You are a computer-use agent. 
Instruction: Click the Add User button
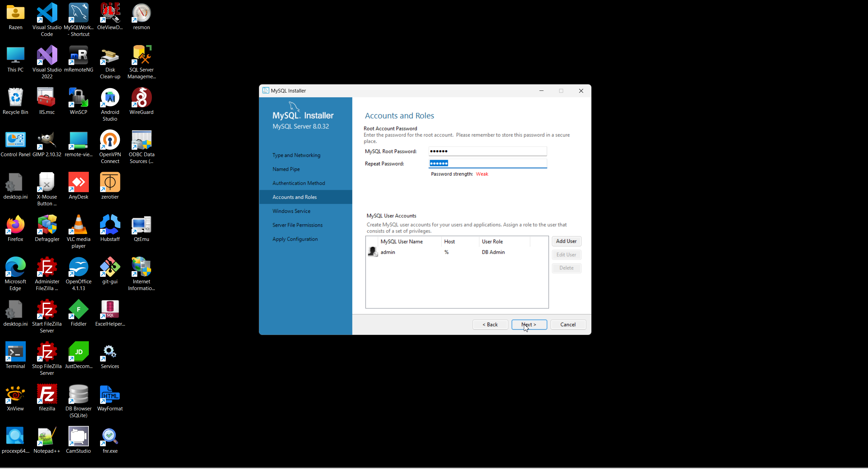tap(566, 241)
